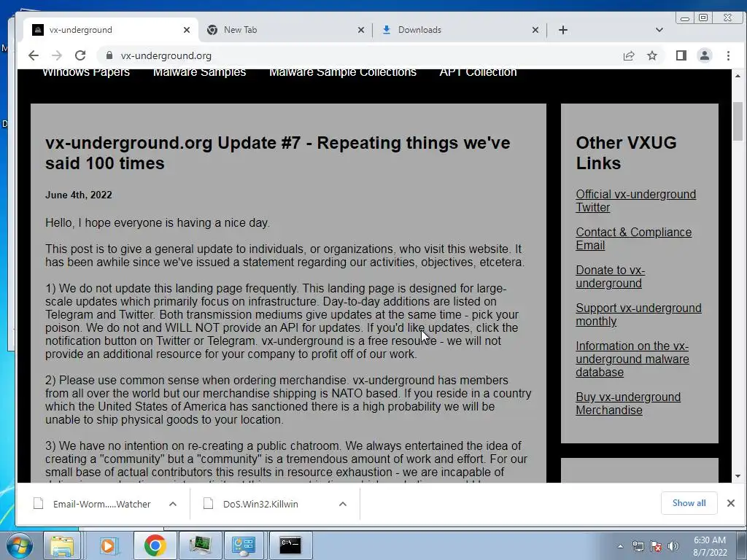Close the vx-underground tab
The width and height of the screenshot is (747, 560).
tap(187, 30)
